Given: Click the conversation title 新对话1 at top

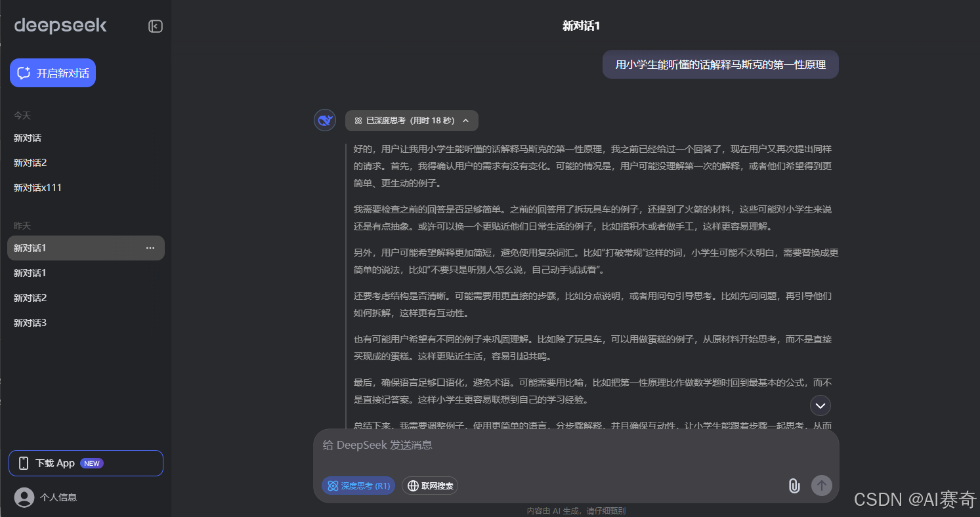Looking at the screenshot, I should click(582, 26).
